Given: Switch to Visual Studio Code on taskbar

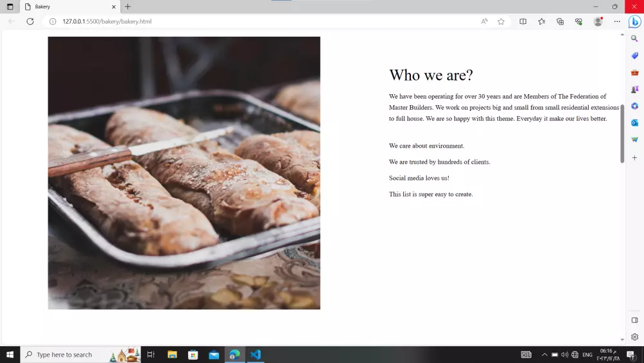Looking at the screenshot, I should click(x=256, y=355).
